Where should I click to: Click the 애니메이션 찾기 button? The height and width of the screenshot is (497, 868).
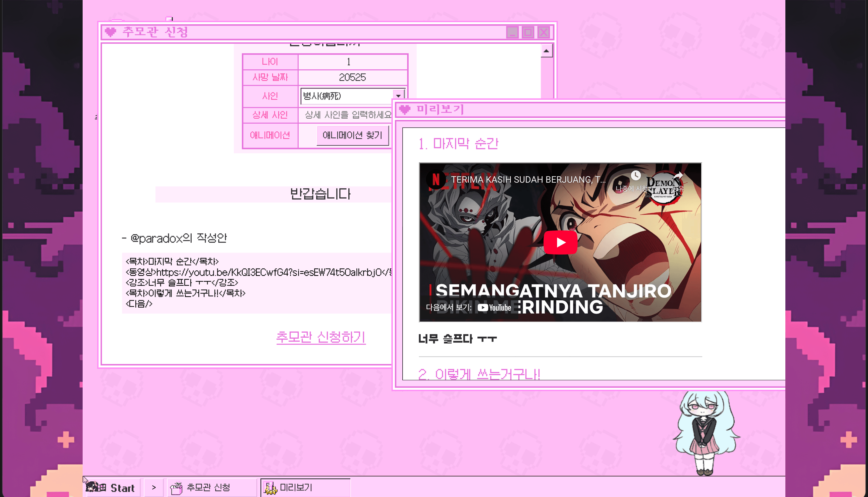(x=352, y=135)
